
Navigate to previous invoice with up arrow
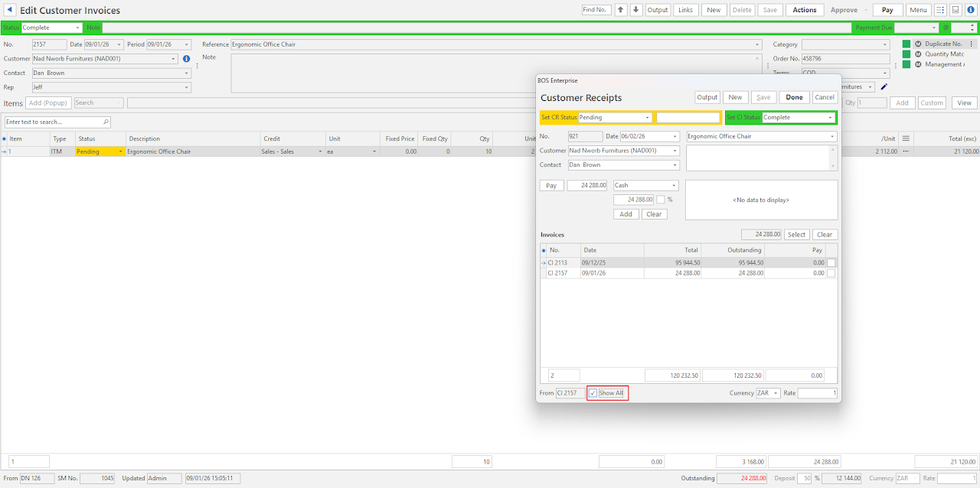[621, 10]
